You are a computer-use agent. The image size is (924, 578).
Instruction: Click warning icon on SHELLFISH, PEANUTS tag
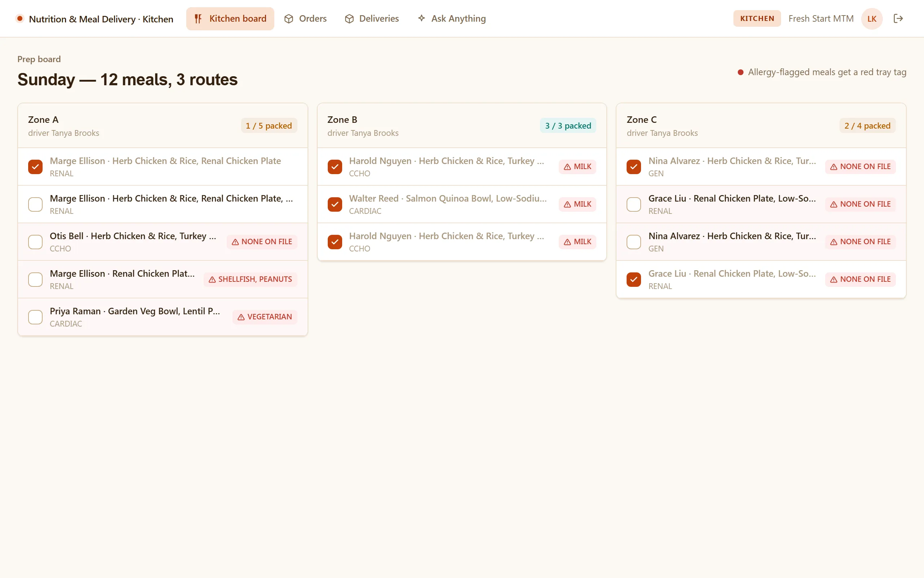tap(212, 280)
